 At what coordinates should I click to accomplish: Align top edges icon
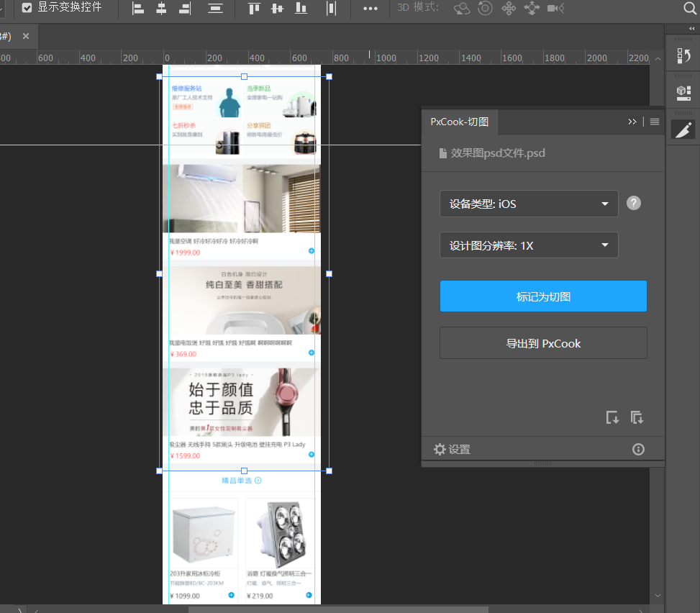pyautogui.click(x=253, y=8)
